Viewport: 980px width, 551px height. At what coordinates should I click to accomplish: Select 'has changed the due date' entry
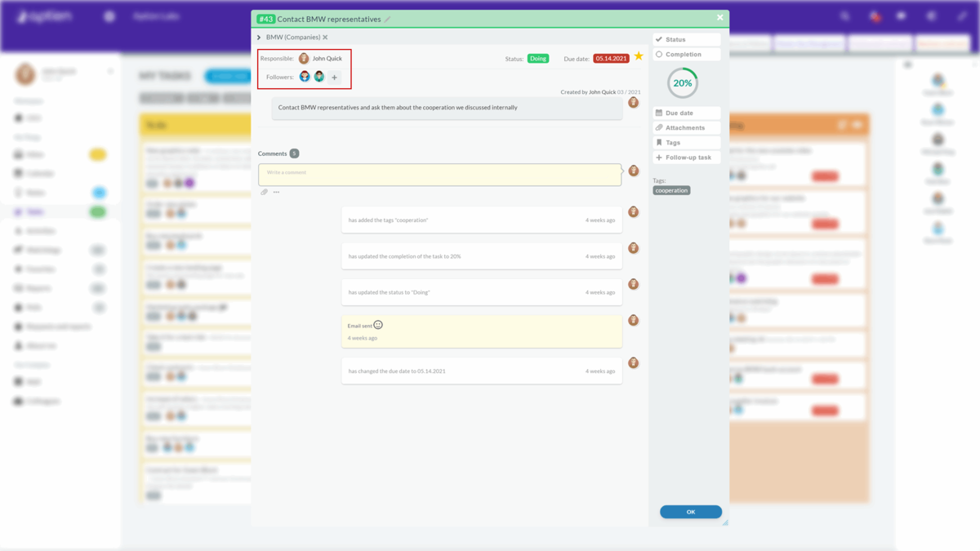482,371
